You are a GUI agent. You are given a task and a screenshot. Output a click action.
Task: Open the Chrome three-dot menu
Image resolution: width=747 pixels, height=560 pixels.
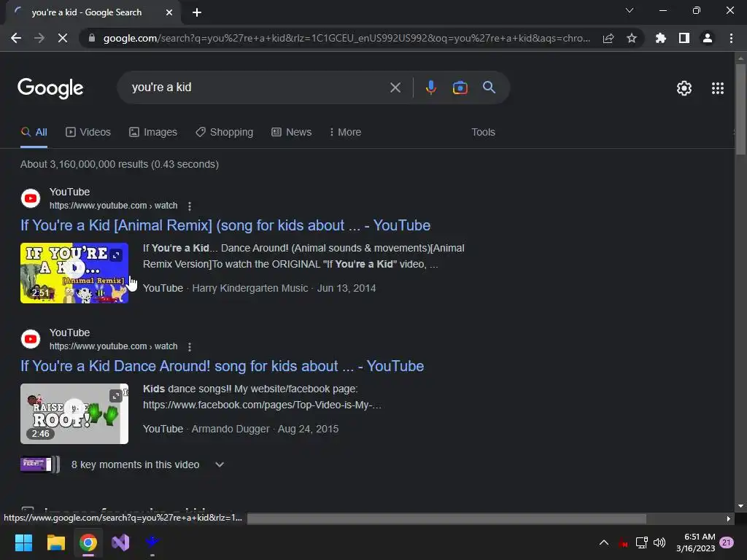(731, 38)
